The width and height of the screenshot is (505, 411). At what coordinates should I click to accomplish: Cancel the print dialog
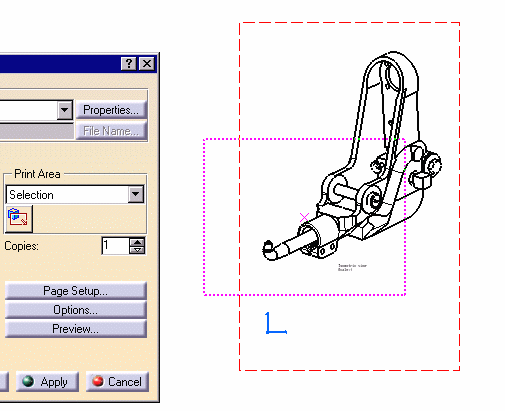(x=117, y=382)
